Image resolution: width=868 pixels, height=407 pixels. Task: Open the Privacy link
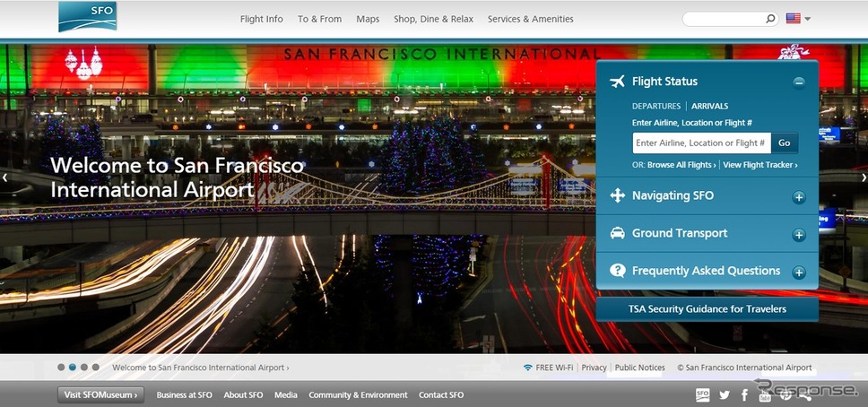(594, 368)
